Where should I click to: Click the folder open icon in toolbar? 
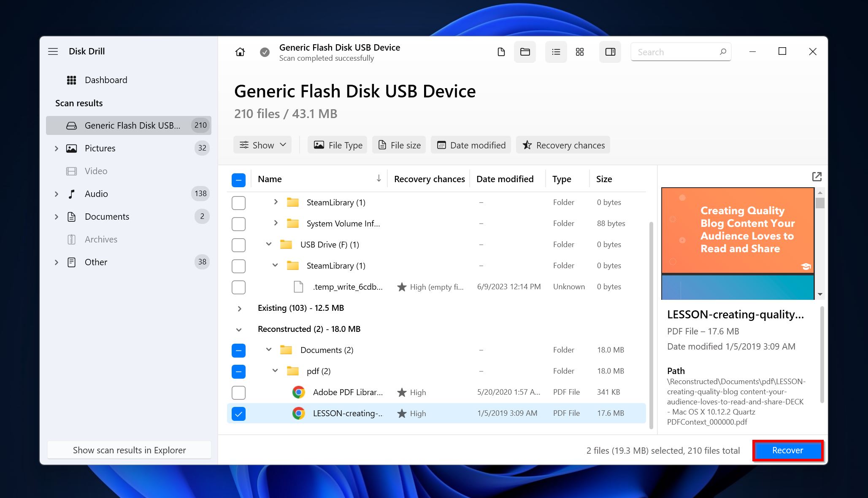click(523, 52)
